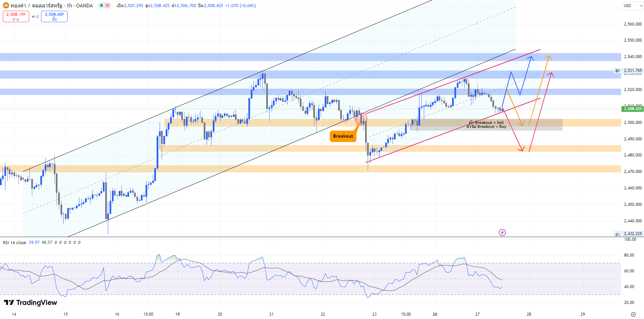Open the gold/USD symbol title
644x319 pixels.
[52, 5]
